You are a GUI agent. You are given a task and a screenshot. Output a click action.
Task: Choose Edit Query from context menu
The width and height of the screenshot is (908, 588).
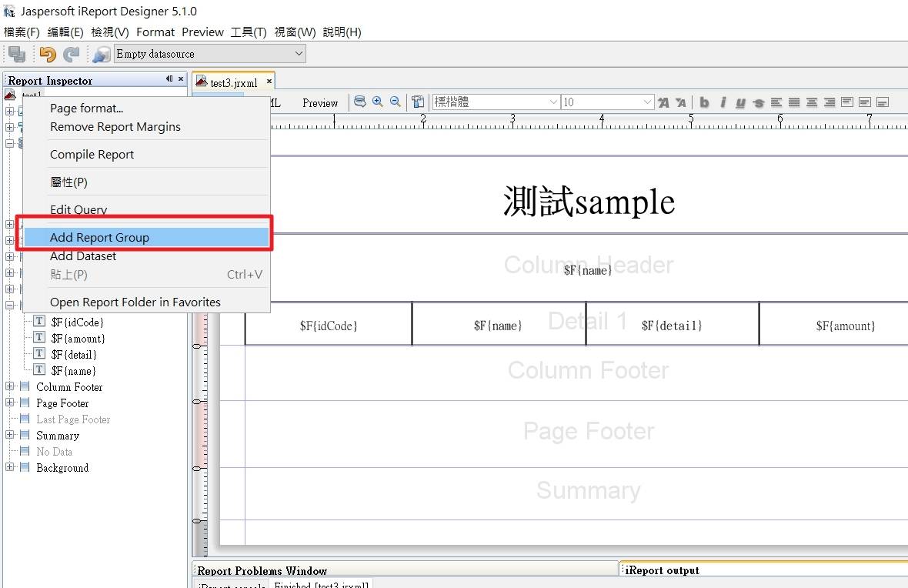tap(146, 209)
